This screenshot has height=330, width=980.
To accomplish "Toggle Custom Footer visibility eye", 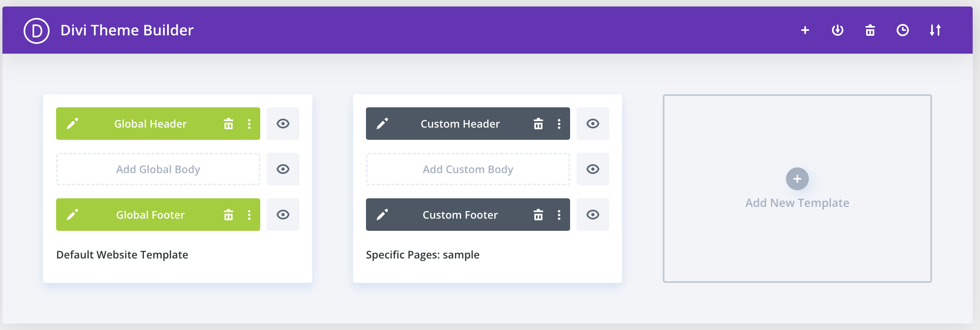I will point(593,215).
